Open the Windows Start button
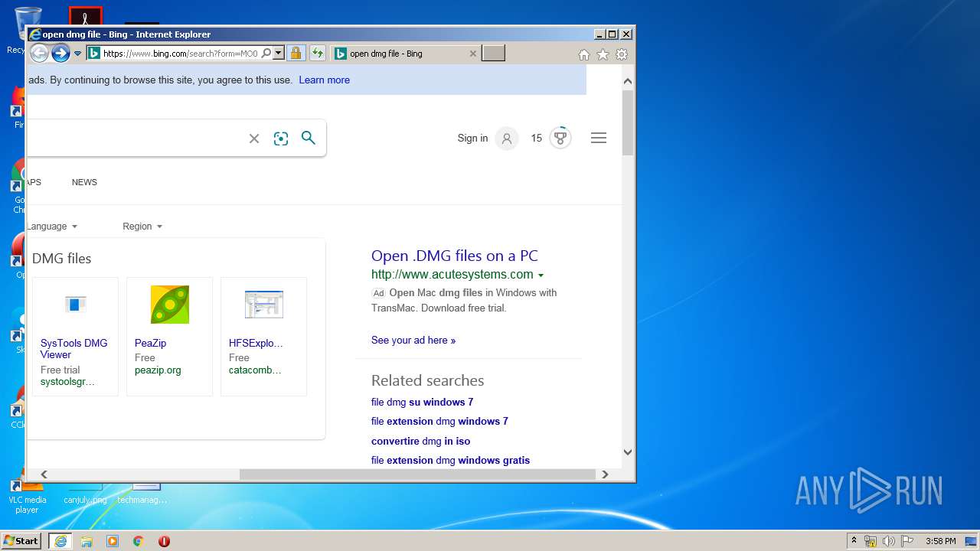Viewport: 980px width, 551px height. point(21,540)
